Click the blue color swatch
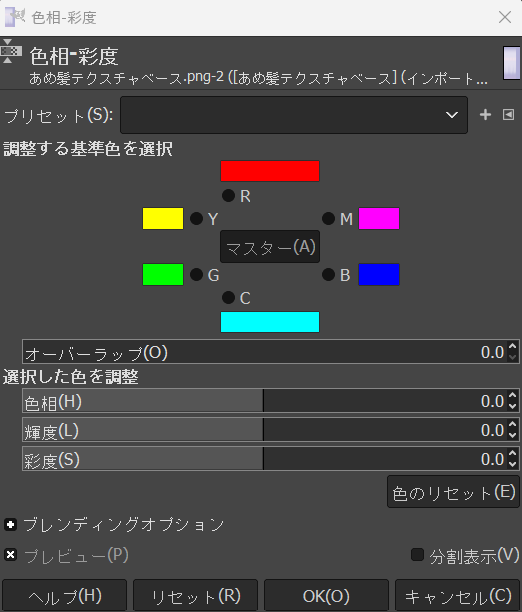 coord(379,275)
